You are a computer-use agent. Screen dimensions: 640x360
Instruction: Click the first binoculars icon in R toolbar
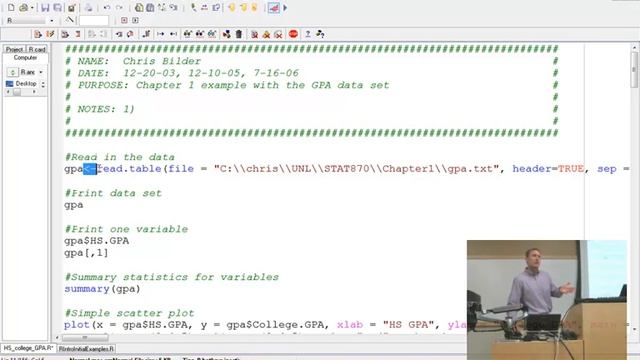187,34
